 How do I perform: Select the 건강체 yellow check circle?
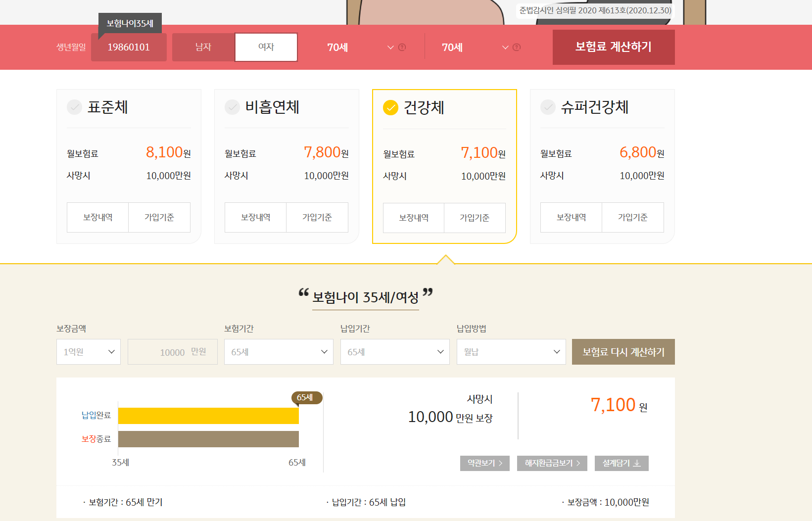[x=390, y=107]
